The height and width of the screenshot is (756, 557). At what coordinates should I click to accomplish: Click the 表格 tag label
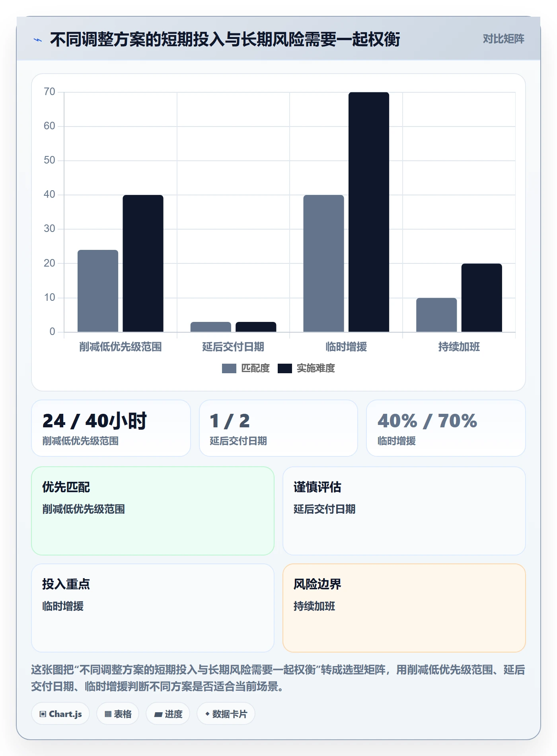tap(123, 714)
